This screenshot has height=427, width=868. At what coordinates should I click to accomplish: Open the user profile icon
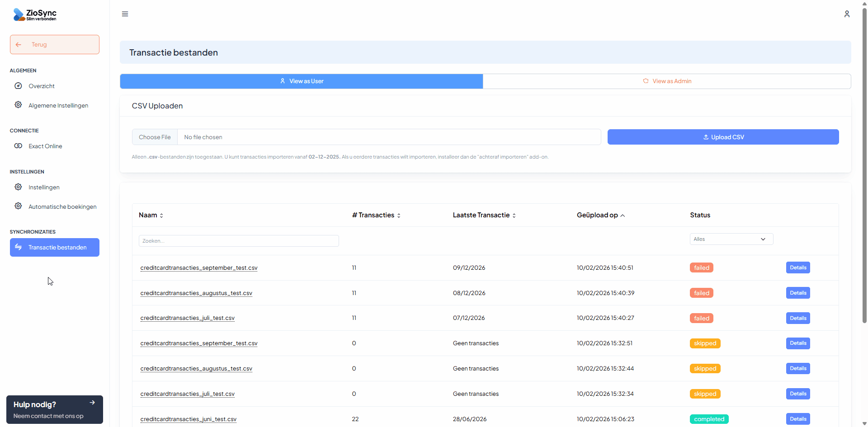click(x=847, y=14)
